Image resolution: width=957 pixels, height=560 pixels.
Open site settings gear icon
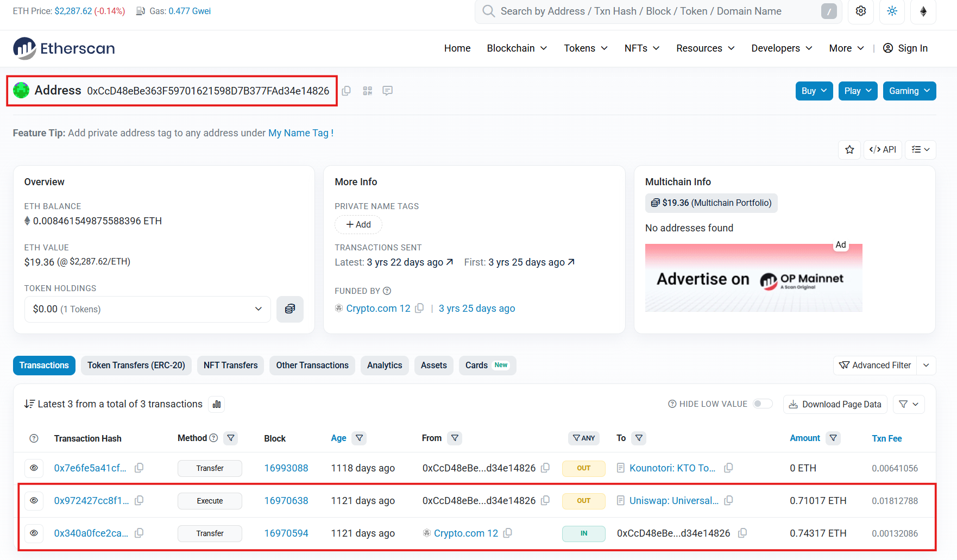tap(861, 11)
